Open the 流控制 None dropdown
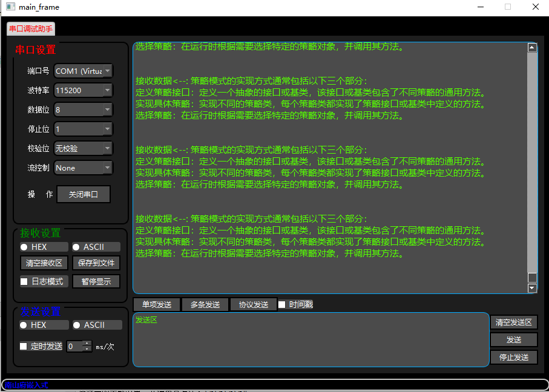Viewport: 549px width, 392px height. click(x=83, y=168)
